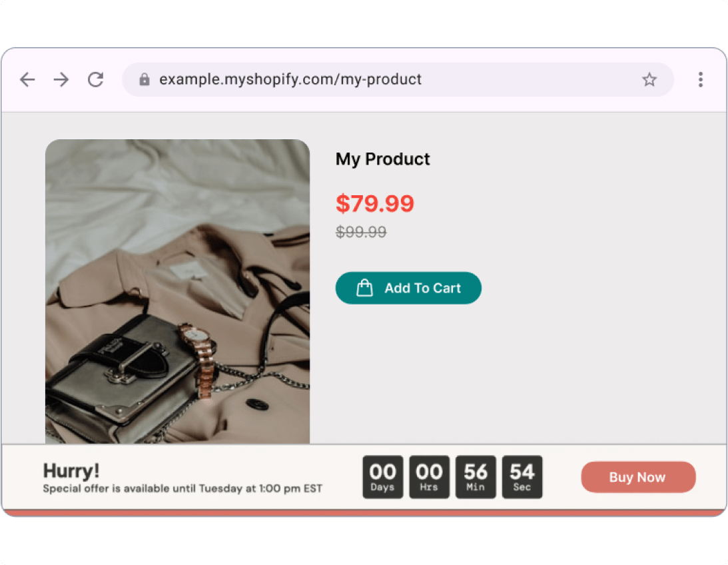Click the browser back arrow

coord(27,80)
